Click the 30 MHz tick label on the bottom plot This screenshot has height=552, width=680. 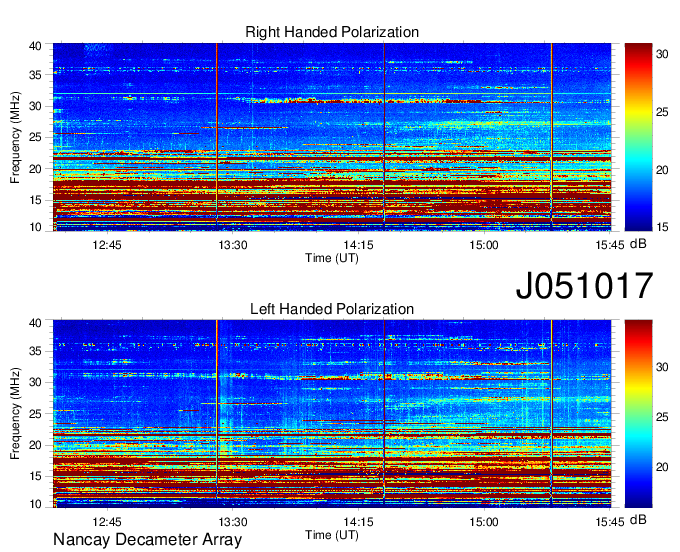pos(35,382)
